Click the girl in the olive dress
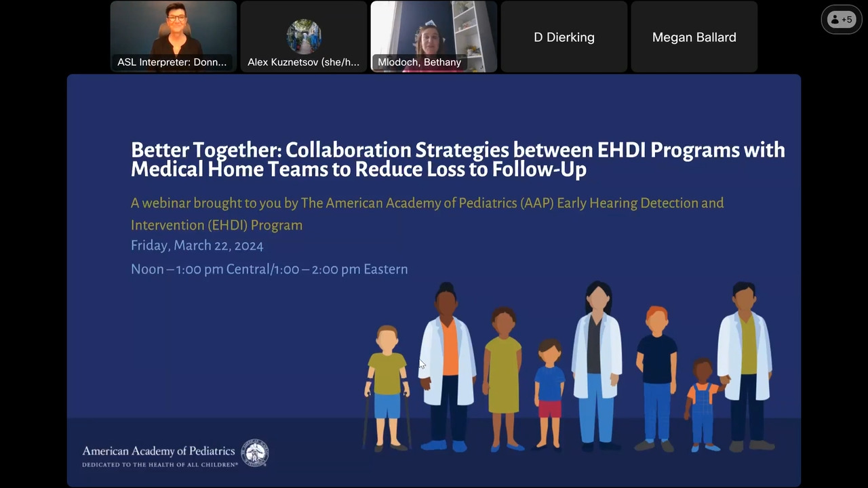Screen dimensions: 868x488 pyautogui.click(x=502, y=376)
